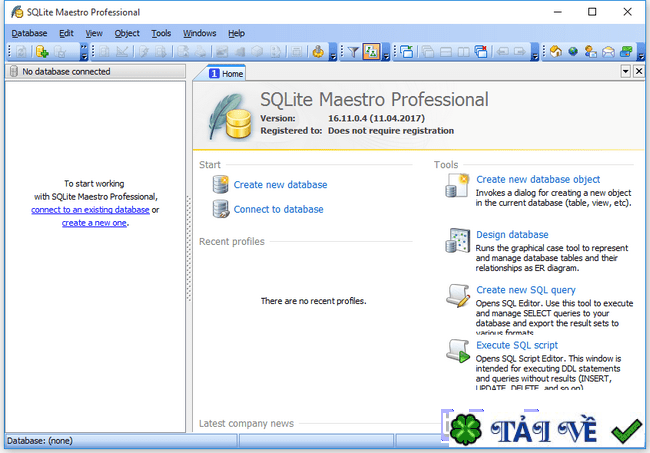
Task: Expand overflow arrow after the credit card icon
Action: point(641,52)
